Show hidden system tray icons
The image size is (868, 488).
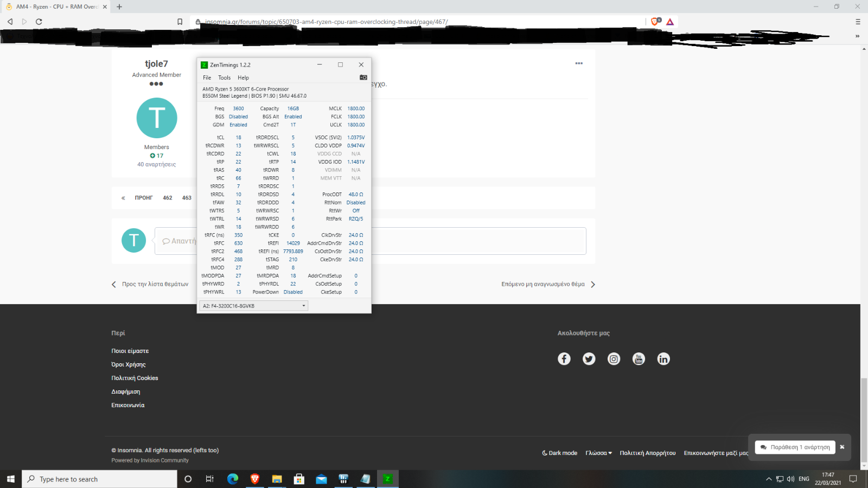[x=769, y=479]
